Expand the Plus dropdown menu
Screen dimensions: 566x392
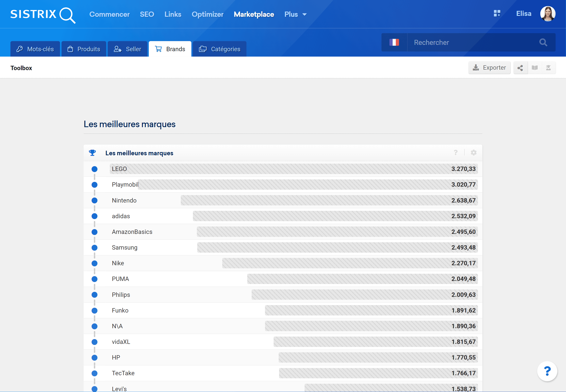point(296,15)
